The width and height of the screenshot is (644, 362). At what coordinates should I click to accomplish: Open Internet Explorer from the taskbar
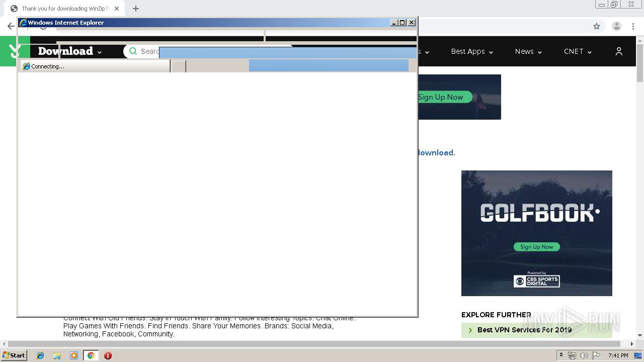pos(40,355)
